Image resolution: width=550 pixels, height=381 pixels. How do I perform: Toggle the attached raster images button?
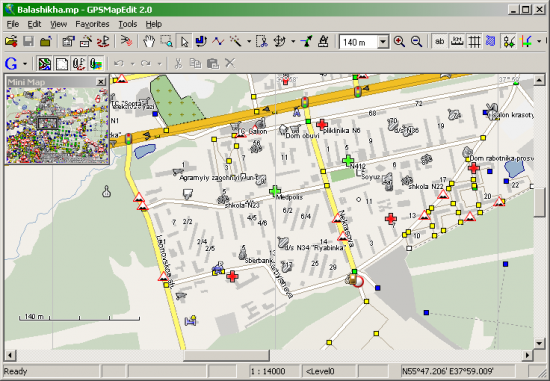(x=96, y=64)
